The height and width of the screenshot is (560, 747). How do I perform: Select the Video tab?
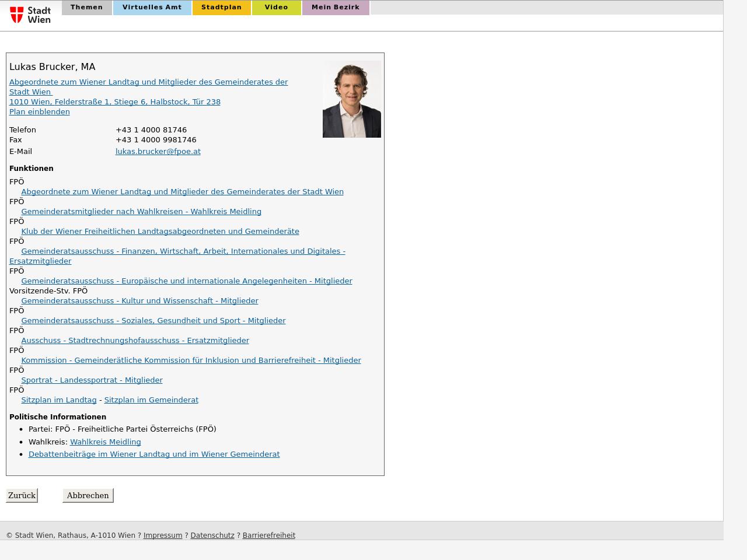point(276,8)
